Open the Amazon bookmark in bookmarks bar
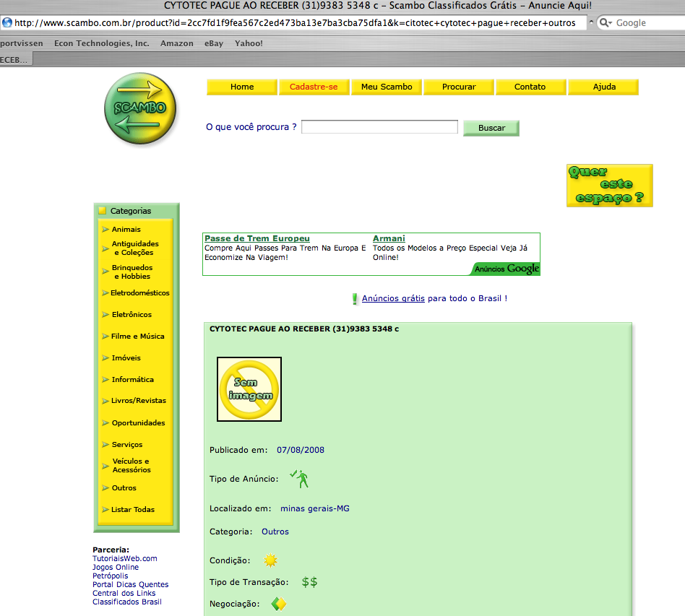 [x=177, y=43]
